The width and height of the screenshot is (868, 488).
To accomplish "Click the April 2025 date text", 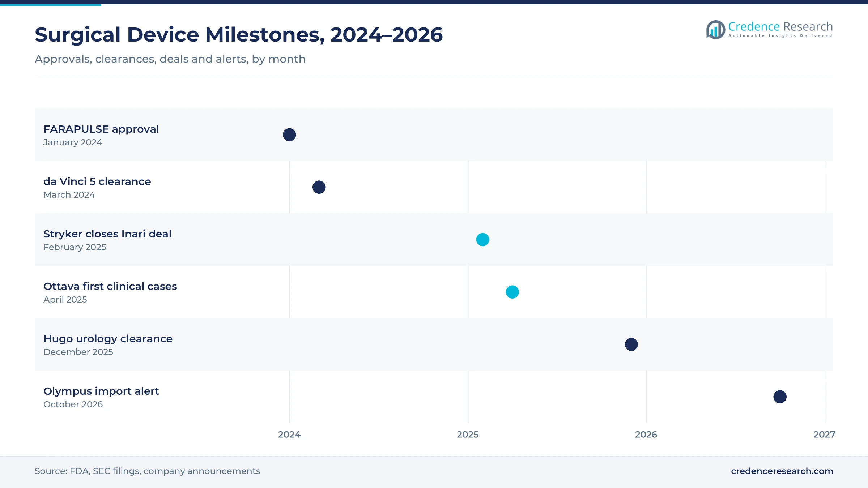I will click(65, 300).
